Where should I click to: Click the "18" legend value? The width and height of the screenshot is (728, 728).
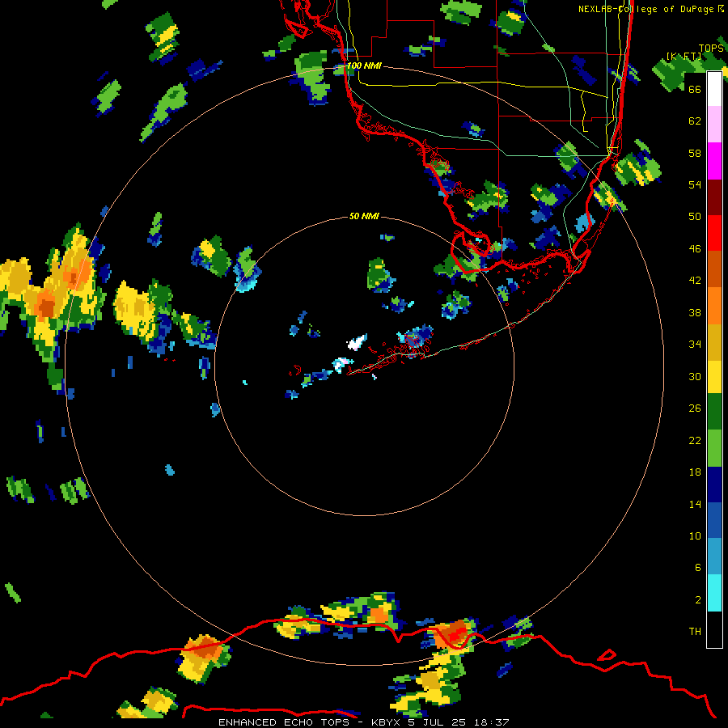click(x=695, y=472)
